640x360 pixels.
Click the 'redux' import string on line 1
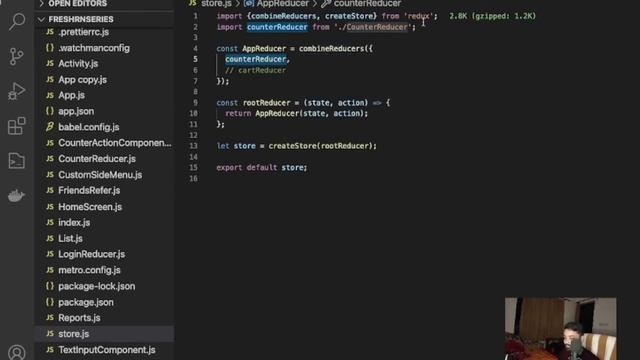(x=418, y=16)
